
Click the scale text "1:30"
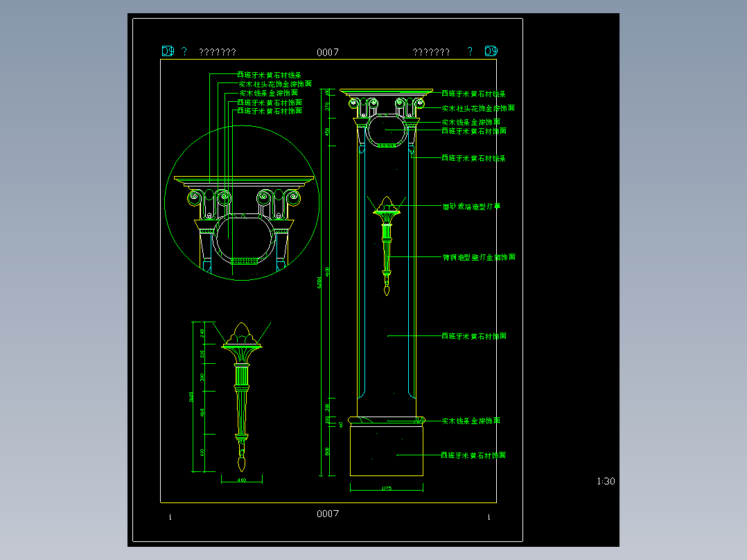point(606,482)
